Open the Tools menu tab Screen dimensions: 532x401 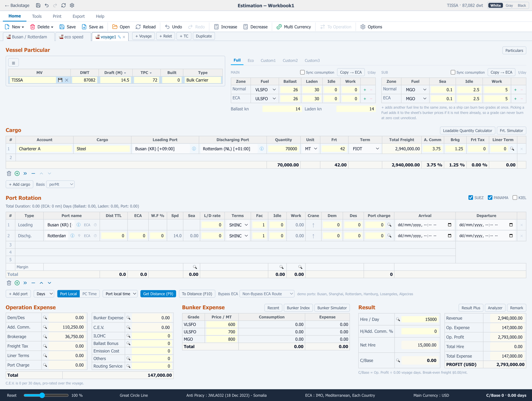(x=37, y=16)
